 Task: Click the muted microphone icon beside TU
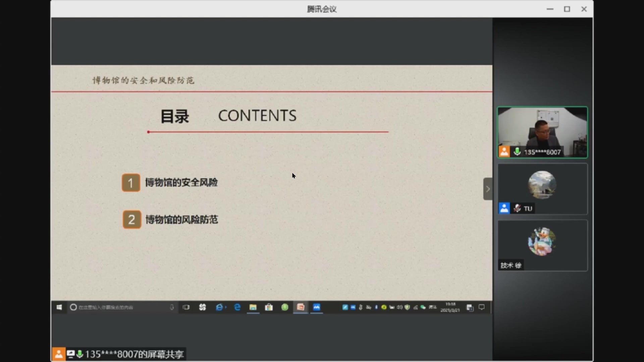517,208
